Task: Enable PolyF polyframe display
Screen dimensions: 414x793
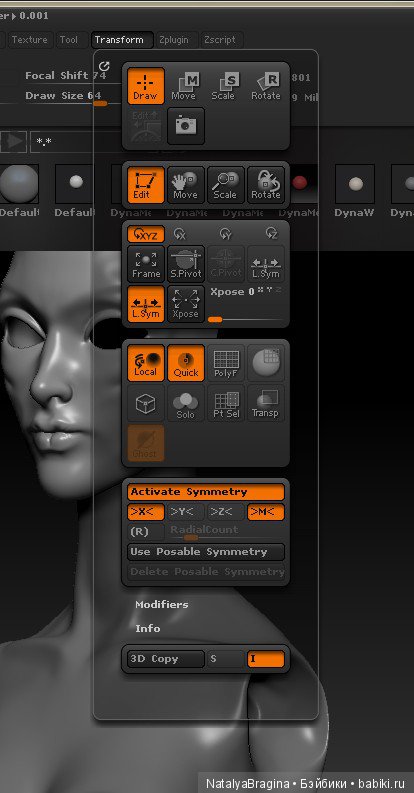Action: [225, 363]
